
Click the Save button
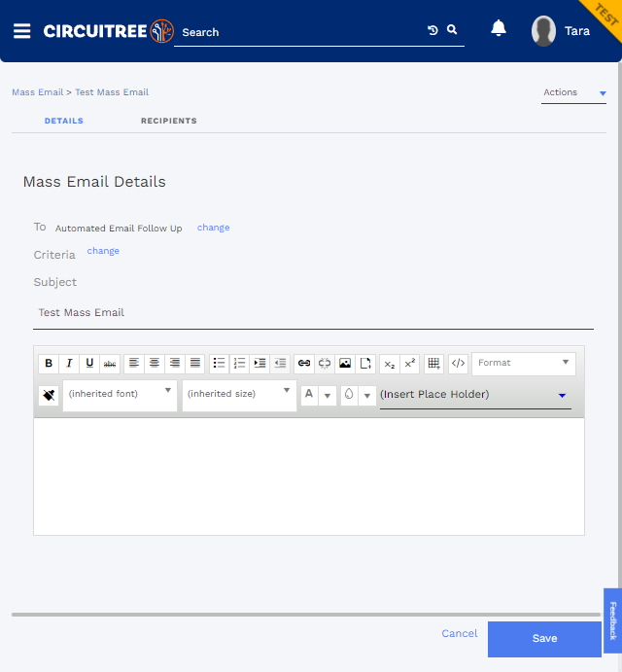click(544, 639)
